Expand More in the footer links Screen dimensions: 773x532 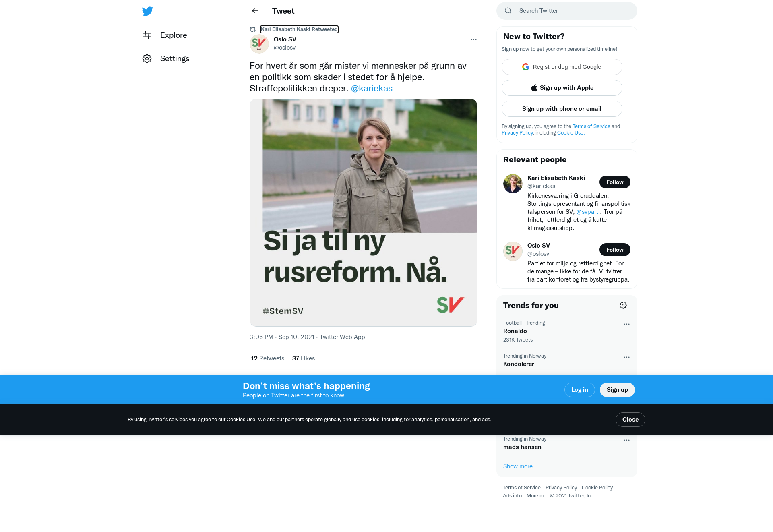point(535,496)
